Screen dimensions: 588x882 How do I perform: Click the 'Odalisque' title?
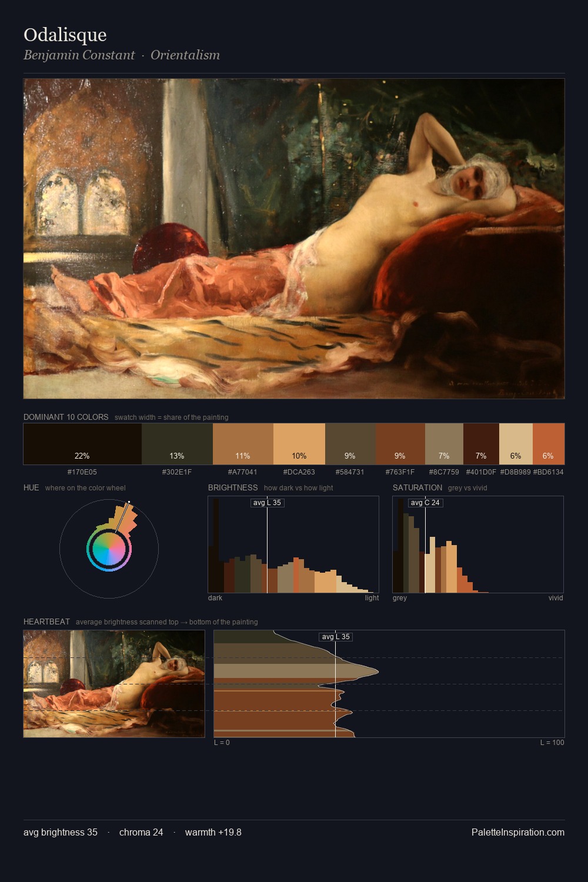[65, 35]
